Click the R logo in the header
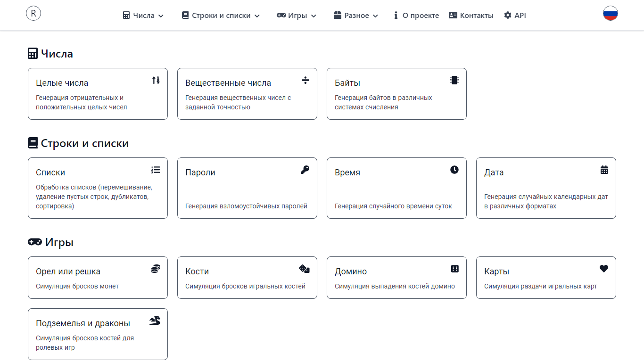The height and width of the screenshot is (362, 644). (x=33, y=13)
